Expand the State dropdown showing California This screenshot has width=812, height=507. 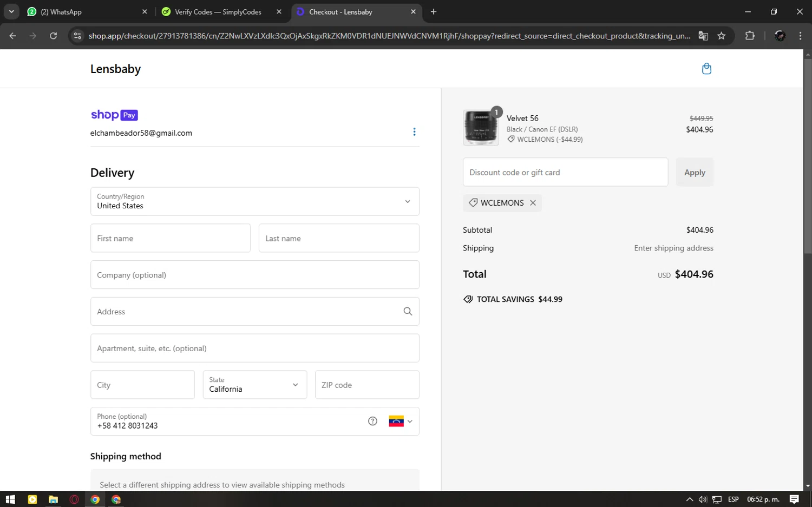254,385
